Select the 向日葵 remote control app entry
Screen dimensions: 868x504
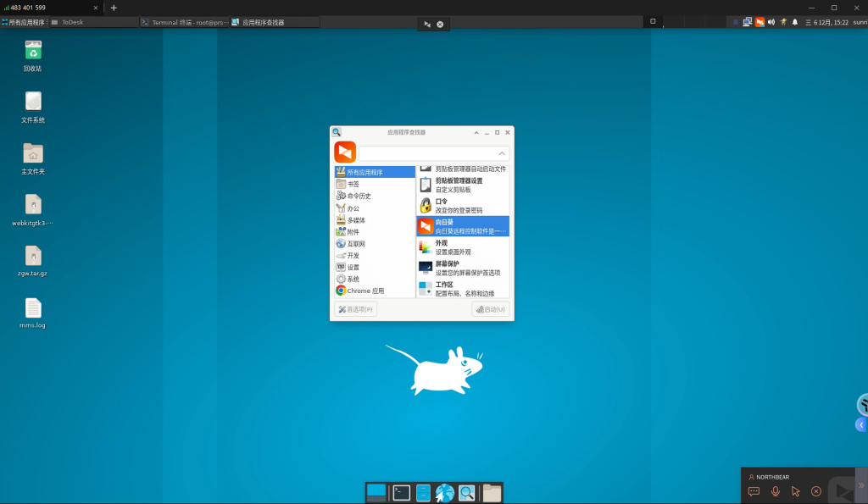point(462,226)
